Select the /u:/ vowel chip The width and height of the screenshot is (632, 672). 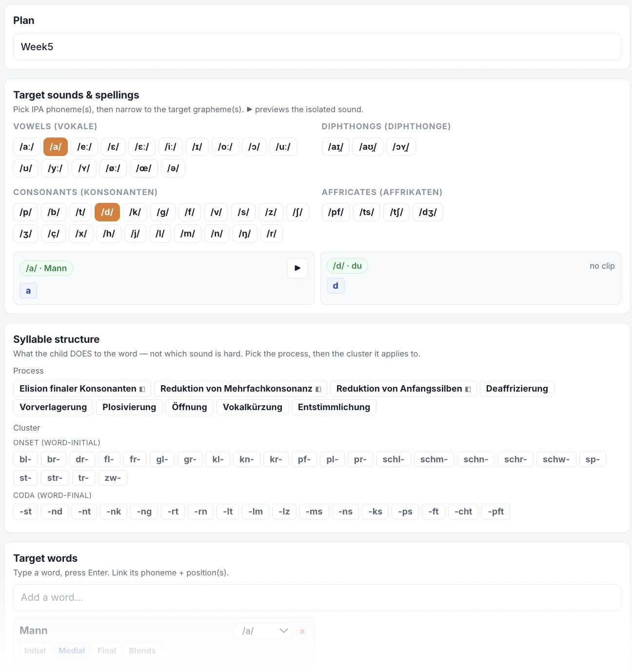(x=283, y=147)
